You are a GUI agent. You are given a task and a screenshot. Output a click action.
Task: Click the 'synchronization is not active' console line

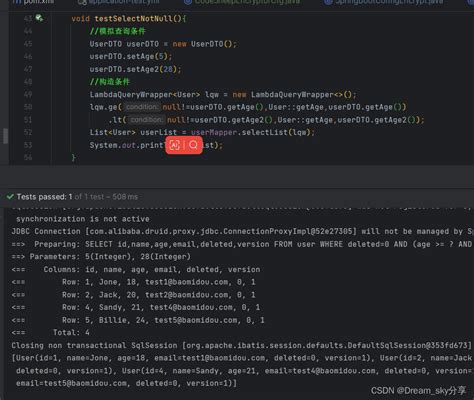(83, 219)
